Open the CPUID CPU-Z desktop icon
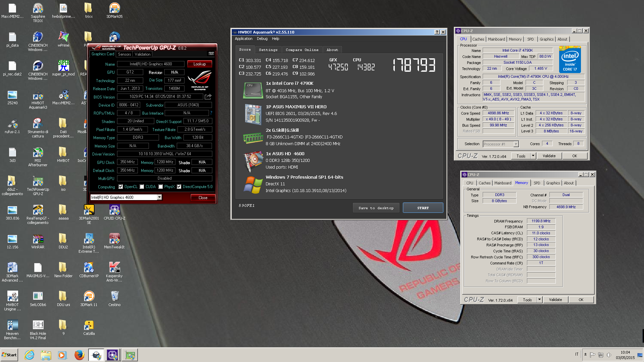Image resolution: width=644 pixels, height=362 pixels. coord(114,213)
